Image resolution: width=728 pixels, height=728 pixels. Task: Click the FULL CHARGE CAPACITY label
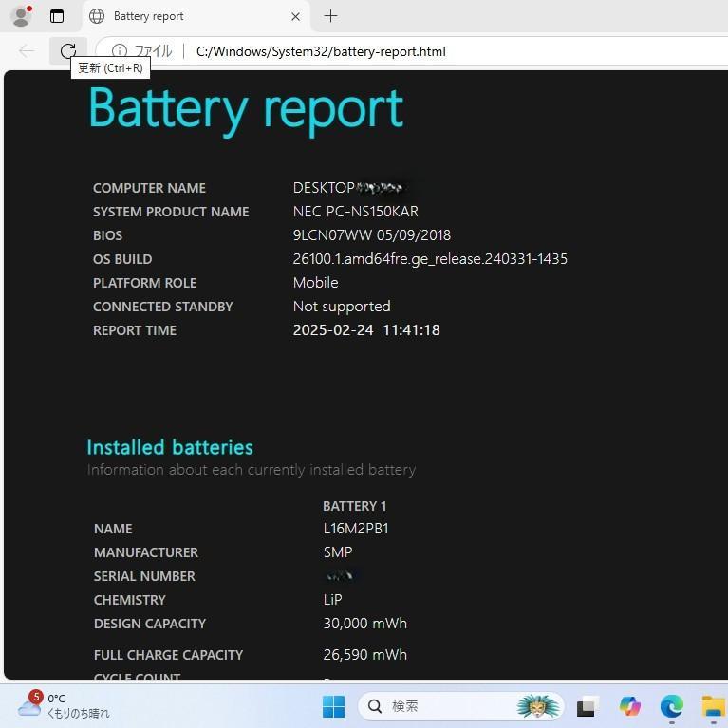[x=168, y=655]
